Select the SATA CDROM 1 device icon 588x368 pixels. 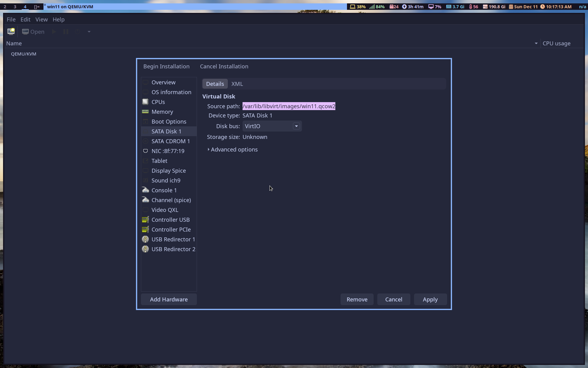point(145,141)
